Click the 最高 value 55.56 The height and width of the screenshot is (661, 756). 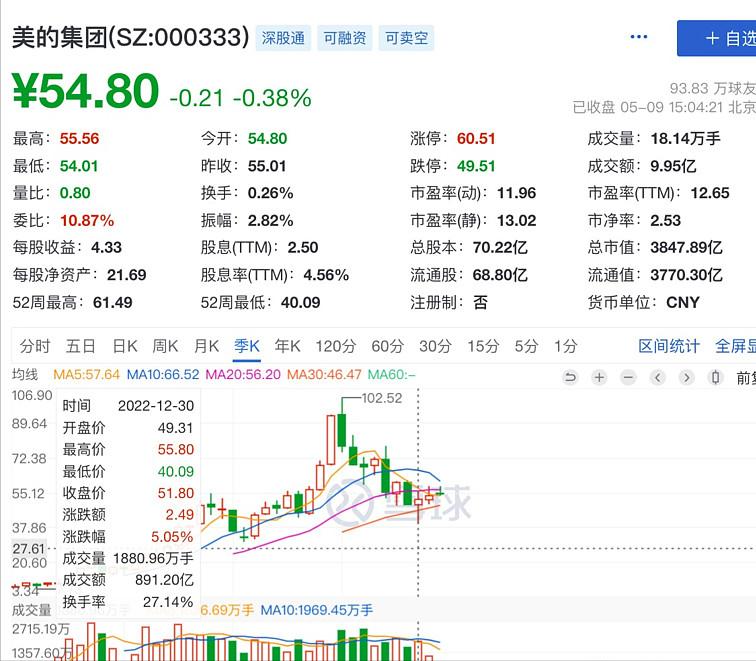tap(79, 139)
